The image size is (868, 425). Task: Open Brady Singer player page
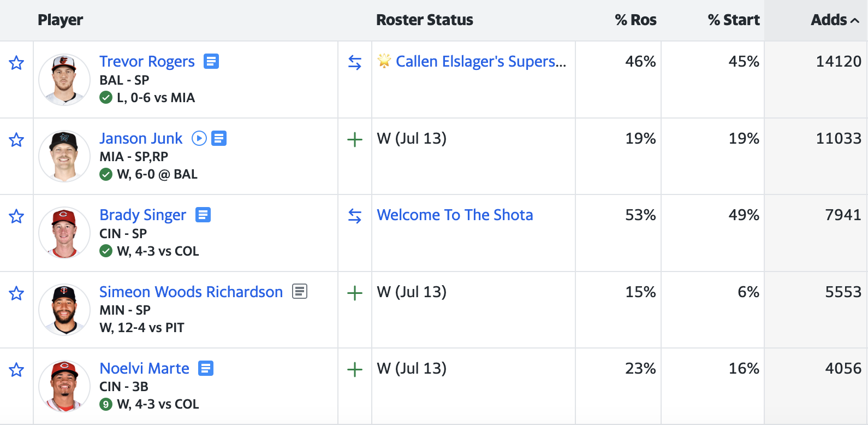(x=142, y=215)
